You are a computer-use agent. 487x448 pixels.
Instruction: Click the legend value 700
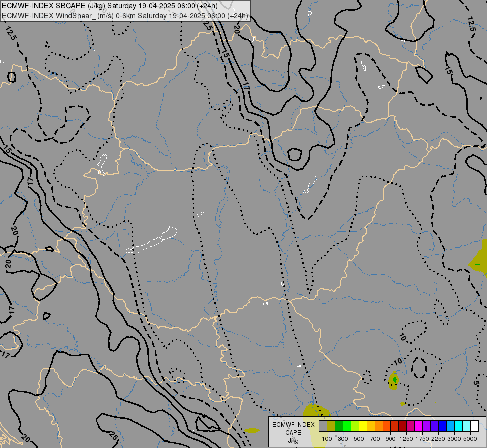(375, 439)
